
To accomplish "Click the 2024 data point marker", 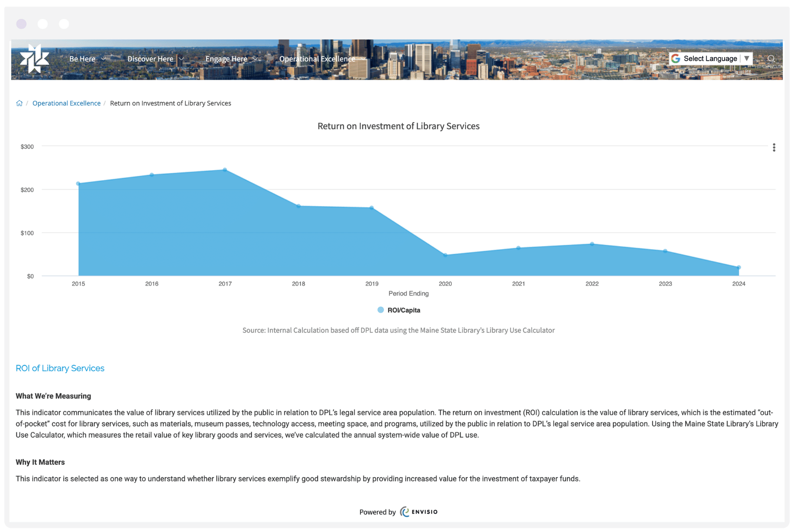I will tap(739, 268).
